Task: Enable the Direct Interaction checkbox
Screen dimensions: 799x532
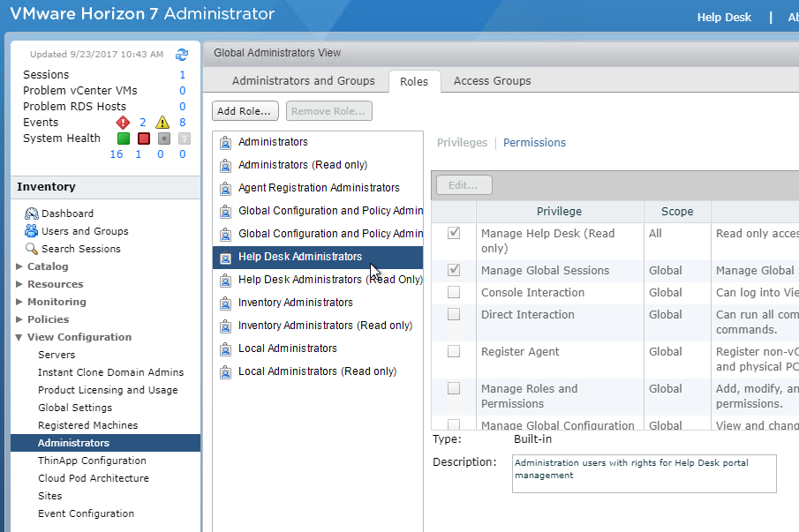Action: pyautogui.click(x=454, y=314)
